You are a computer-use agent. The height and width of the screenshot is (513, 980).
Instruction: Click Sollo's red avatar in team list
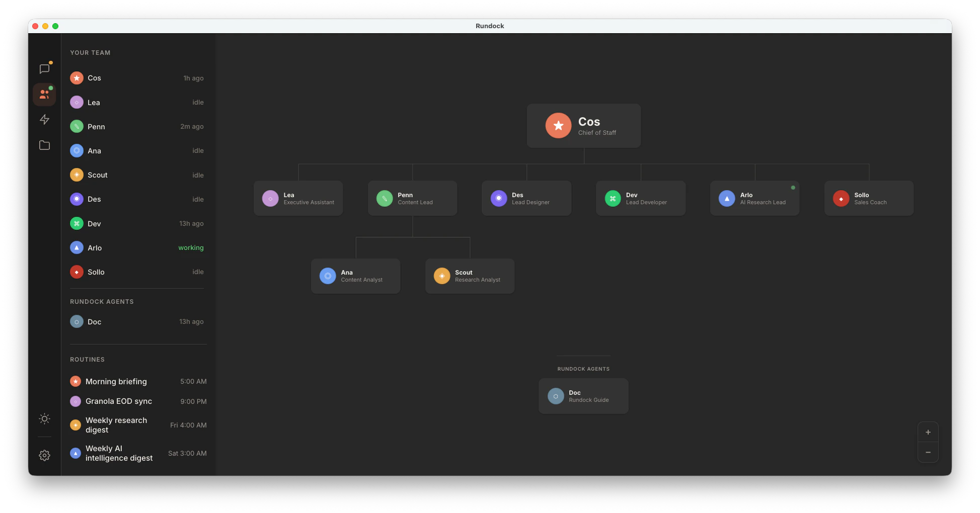[77, 272]
